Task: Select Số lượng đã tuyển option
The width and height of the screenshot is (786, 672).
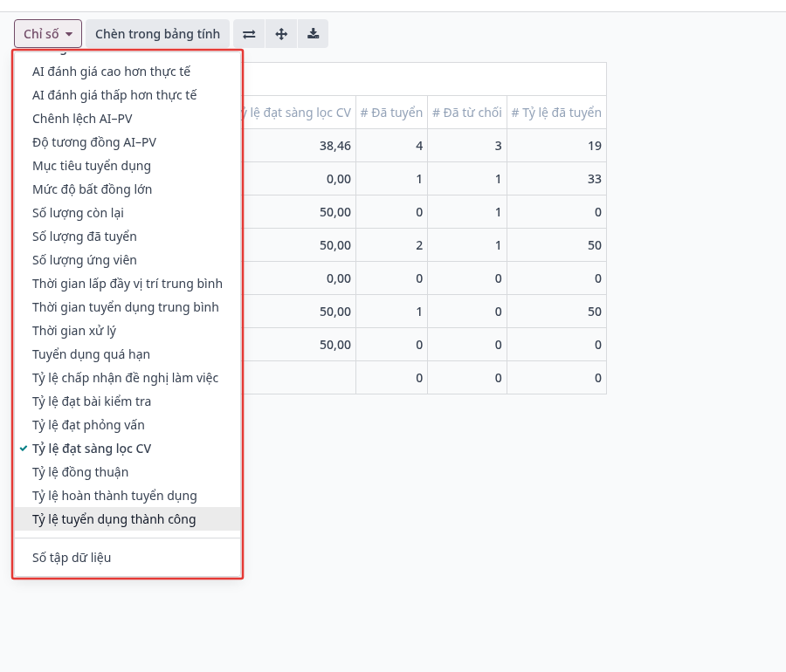Action: [x=128, y=237]
